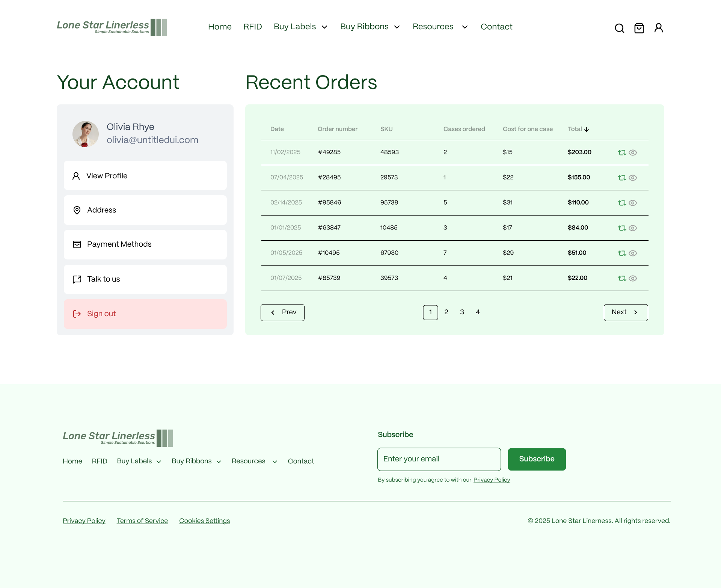
Task: Click the Enter your email field
Action: coord(439,459)
